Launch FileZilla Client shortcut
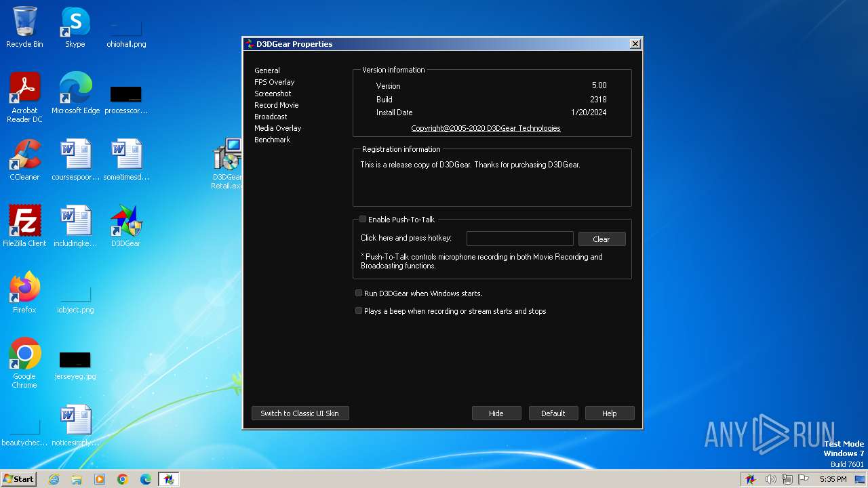This screenshot has height=488, width=868. tap(24, 226)
